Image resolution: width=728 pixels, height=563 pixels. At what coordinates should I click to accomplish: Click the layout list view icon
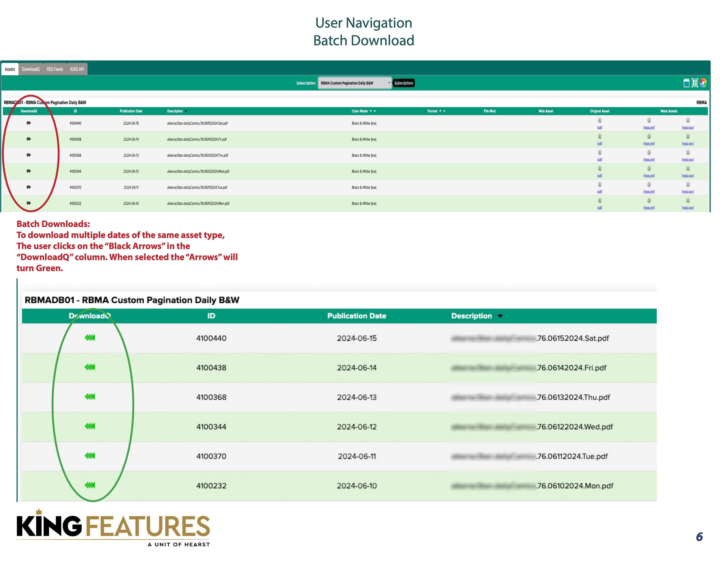tap(695, 83)
